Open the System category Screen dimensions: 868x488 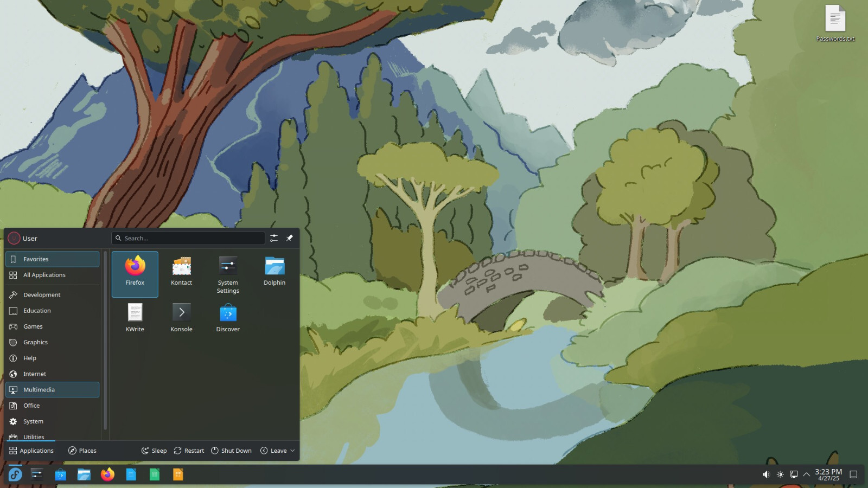point(53,421)
